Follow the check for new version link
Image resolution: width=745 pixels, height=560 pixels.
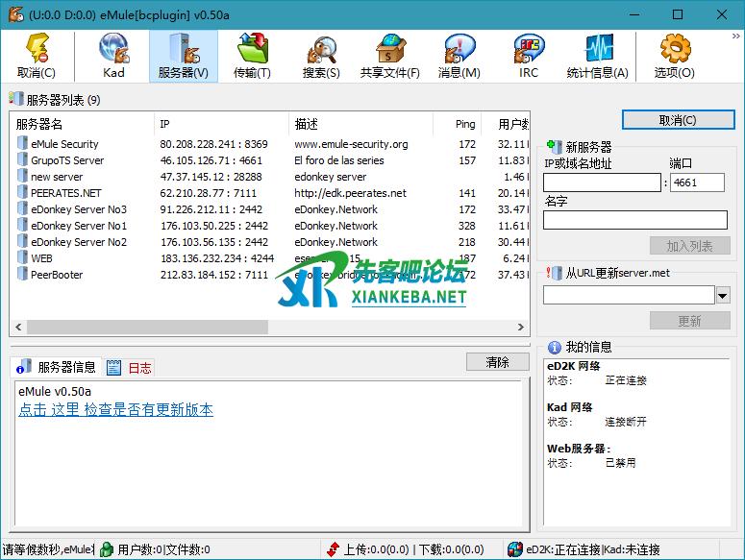[115, 410]
